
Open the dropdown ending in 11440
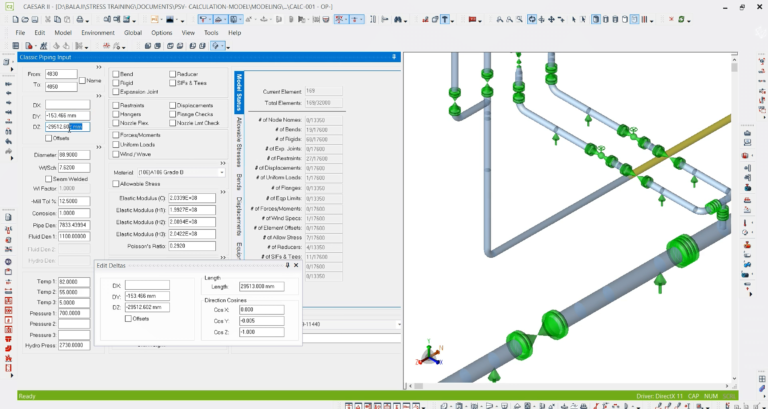399,324
